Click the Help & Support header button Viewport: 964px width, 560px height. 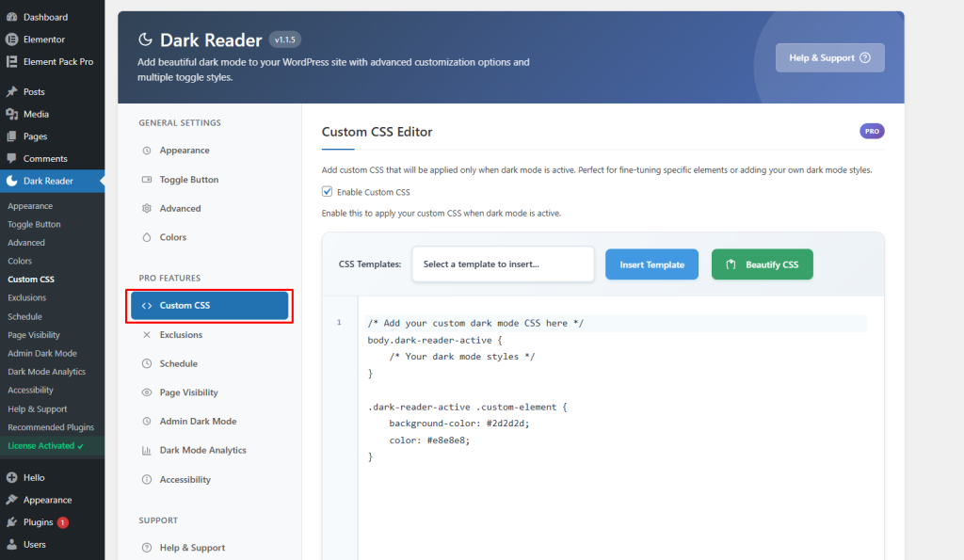[830, 57]
